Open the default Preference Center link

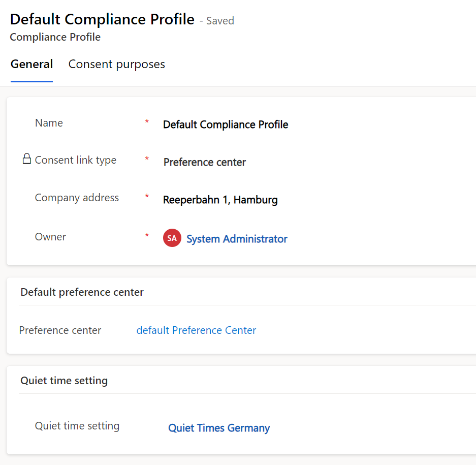click(x=196, y=330)
